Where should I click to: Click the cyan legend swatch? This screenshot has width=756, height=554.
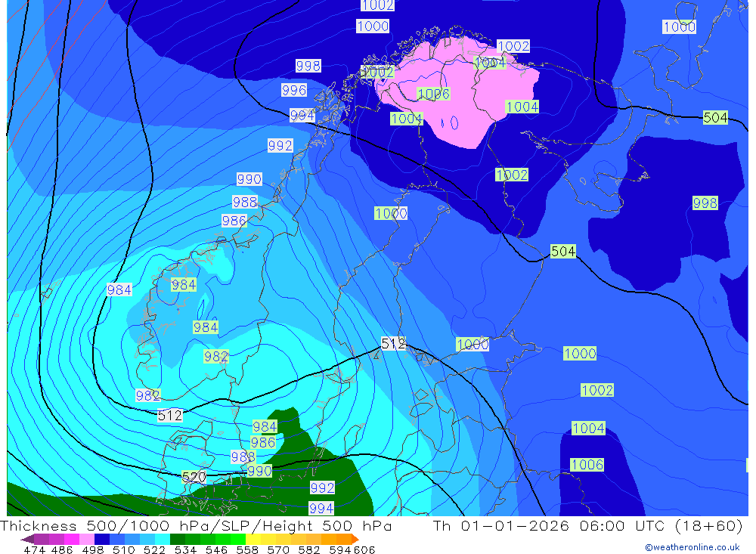click(x=163, y=539)
